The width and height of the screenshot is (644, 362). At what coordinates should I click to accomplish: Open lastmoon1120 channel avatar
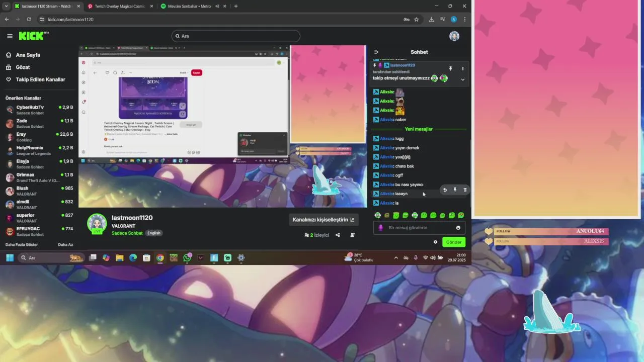tap(97, 224)
